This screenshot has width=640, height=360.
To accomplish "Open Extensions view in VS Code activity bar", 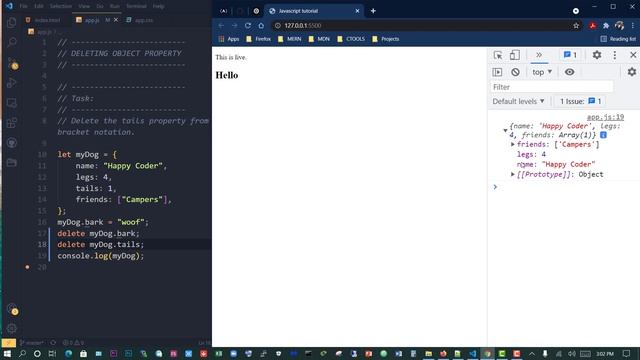I will pyautogui.click(x=12, y=122).
